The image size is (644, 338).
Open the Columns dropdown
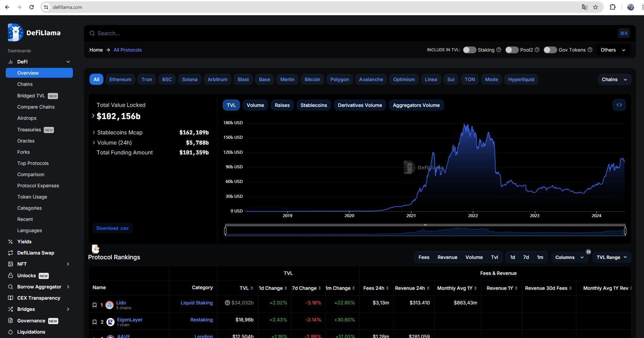tap(569, 257)
